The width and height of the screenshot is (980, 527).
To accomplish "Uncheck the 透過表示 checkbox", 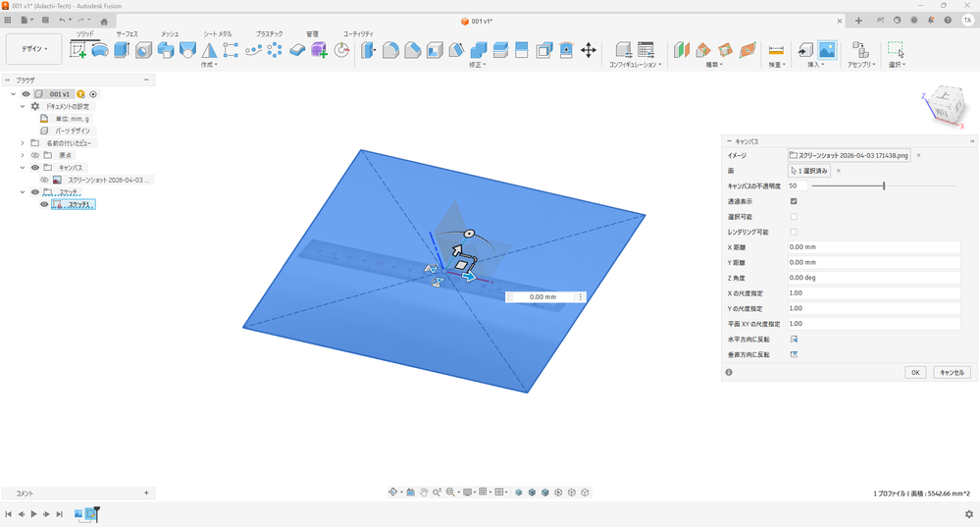I will [794, 201].
